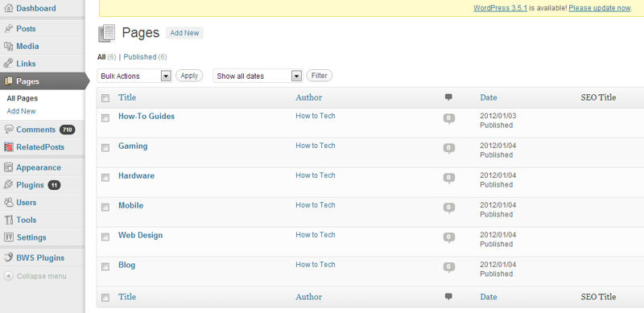Toggle select-all checkbox in table header
Screen dimensions: 644x313
(105, 98)
